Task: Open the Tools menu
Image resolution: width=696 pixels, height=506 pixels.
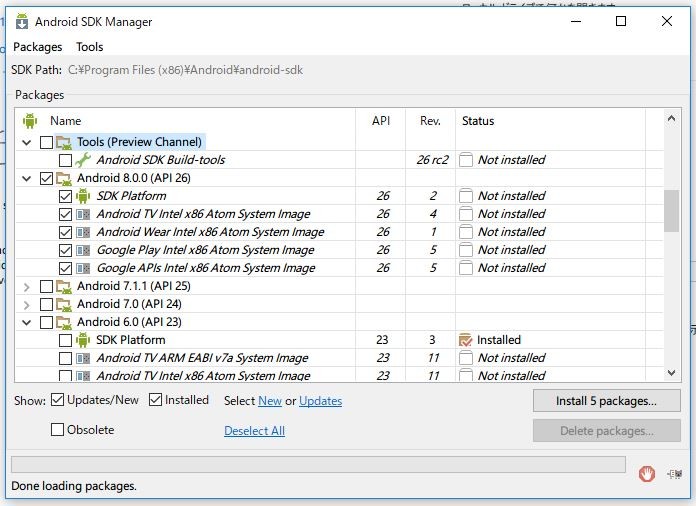Action: (x=90, y=47)
